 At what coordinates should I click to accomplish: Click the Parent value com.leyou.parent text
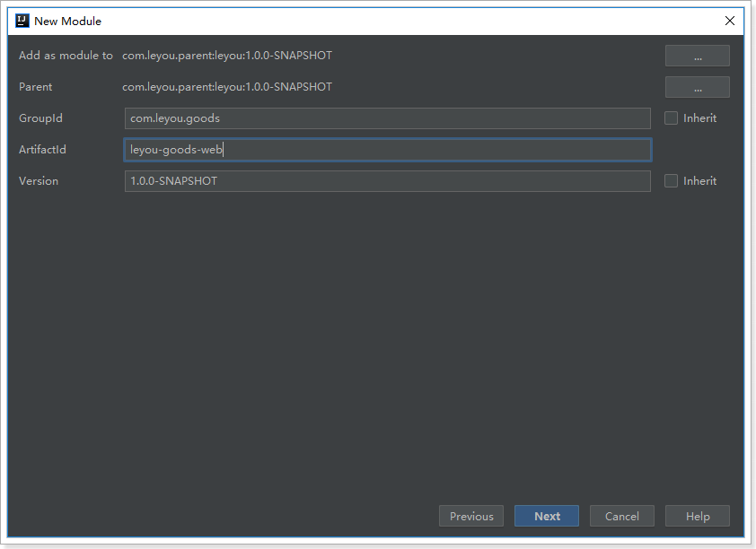(227, 87)
